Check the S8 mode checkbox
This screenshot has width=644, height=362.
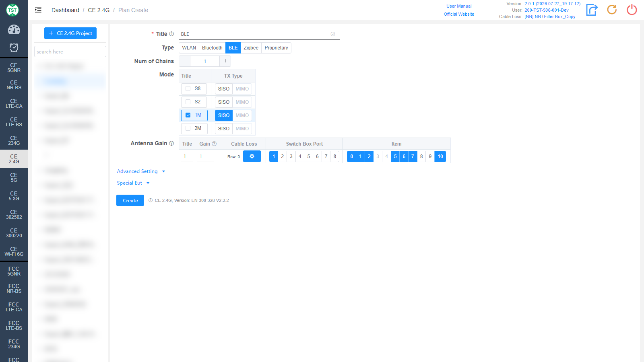click(188, 88)
